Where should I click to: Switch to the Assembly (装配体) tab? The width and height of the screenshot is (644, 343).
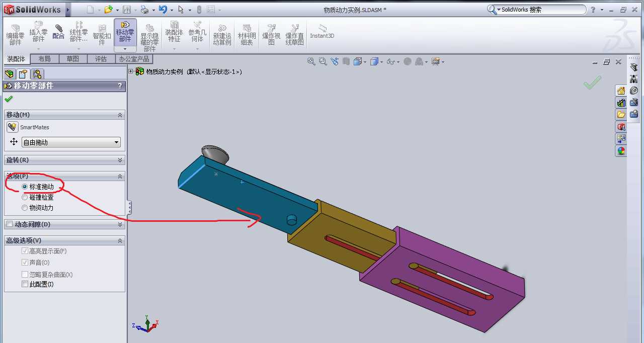click(x=15, y=59)
